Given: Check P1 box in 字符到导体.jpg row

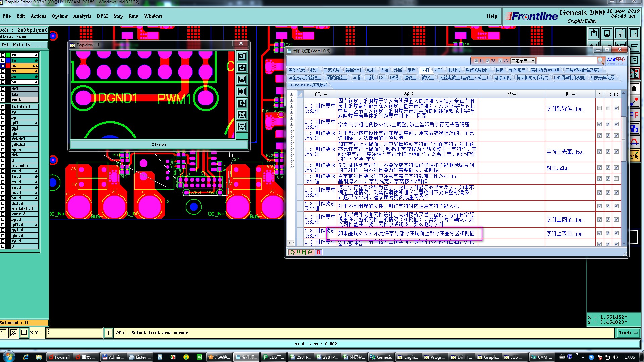Looking at the screenshot, I should [599, 108].
